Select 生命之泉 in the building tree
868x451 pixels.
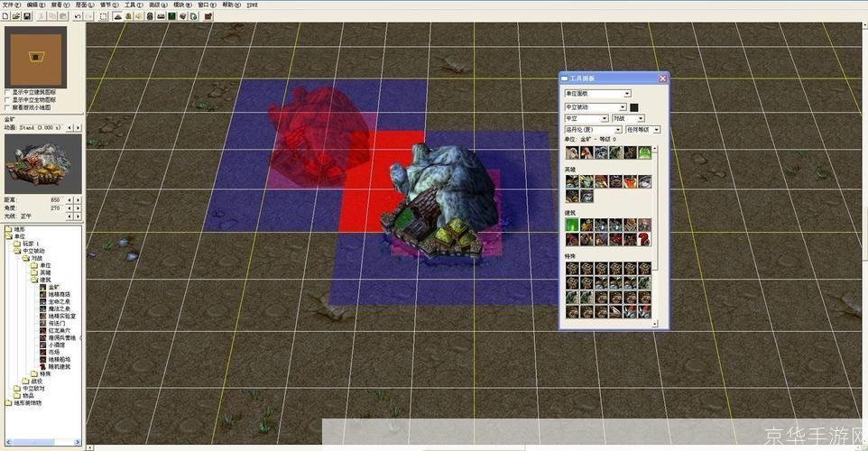[60, 301]
